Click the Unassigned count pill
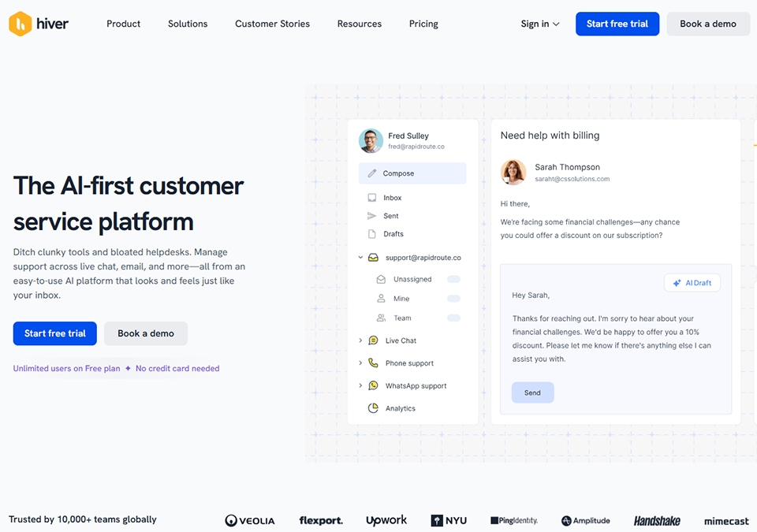The height and width of the screenshot is (532, 757). (x=453, y=279)
